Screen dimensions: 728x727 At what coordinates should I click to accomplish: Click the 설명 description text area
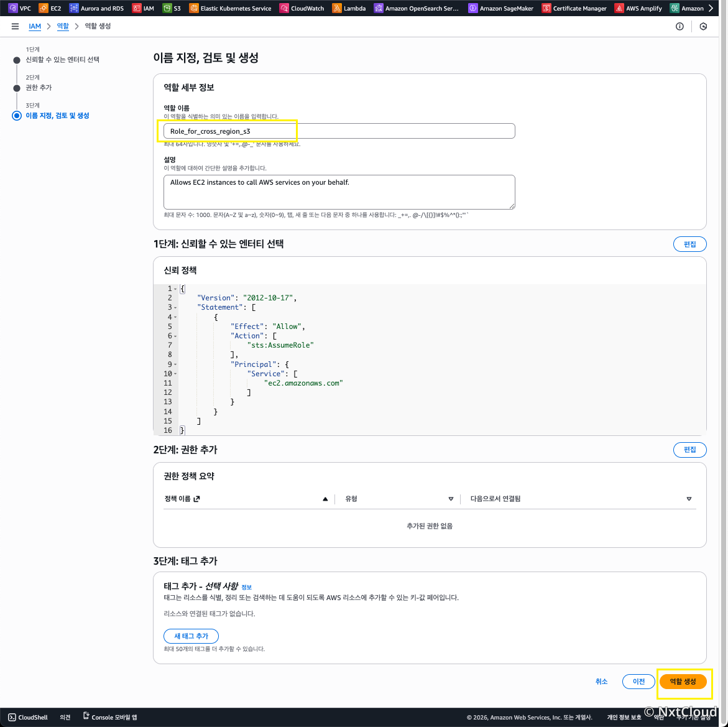(x=339, y=192)
